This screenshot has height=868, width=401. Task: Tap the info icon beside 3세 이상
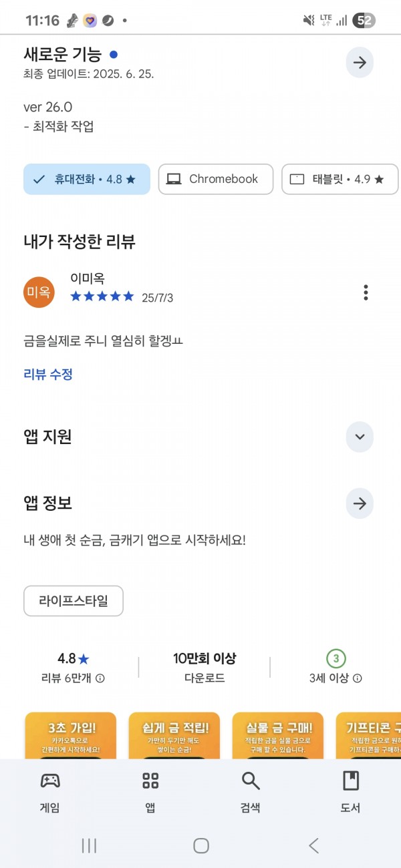click(x=358, y=678)
